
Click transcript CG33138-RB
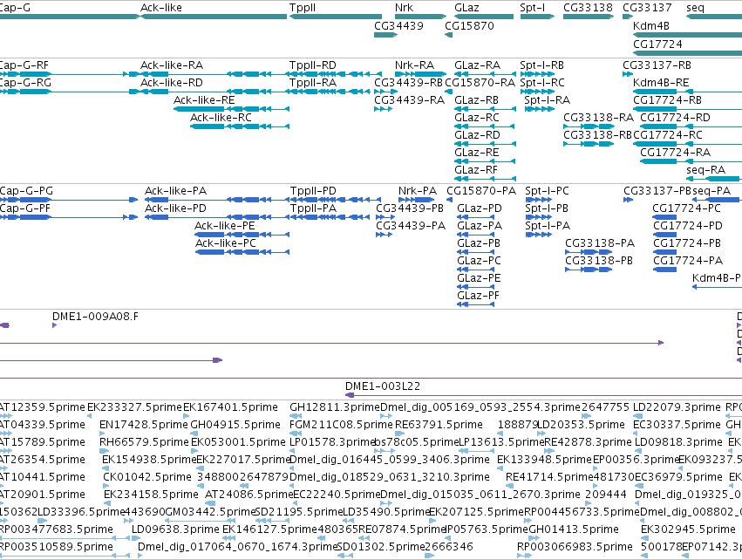tap(597, 135)
